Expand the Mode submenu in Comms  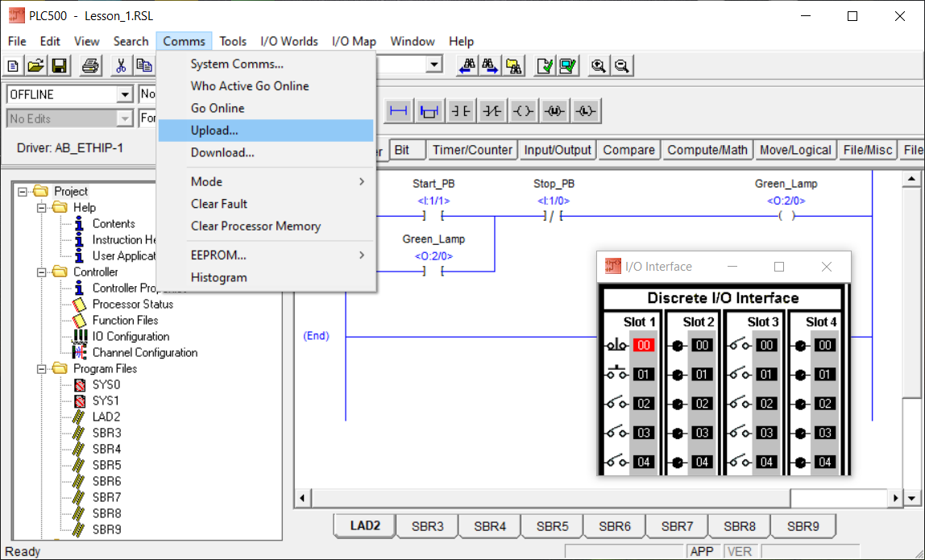point(266,182)
